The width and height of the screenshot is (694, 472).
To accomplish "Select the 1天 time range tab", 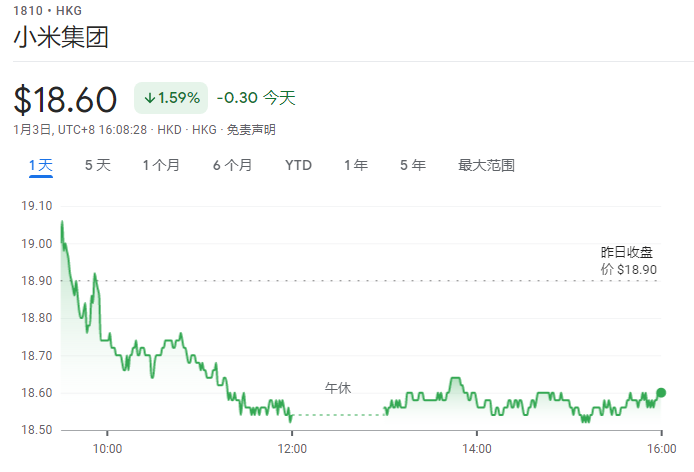I will tap(41, 165).
